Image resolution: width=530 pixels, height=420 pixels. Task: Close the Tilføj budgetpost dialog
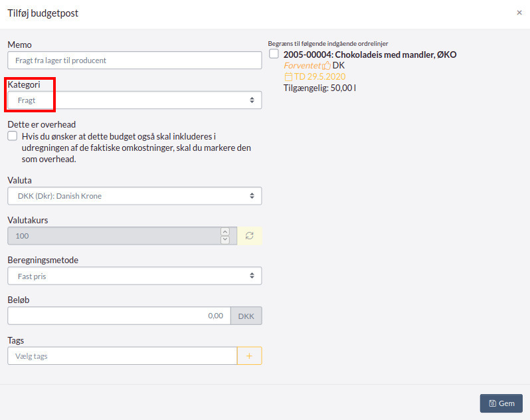click(x=519, y=13)
